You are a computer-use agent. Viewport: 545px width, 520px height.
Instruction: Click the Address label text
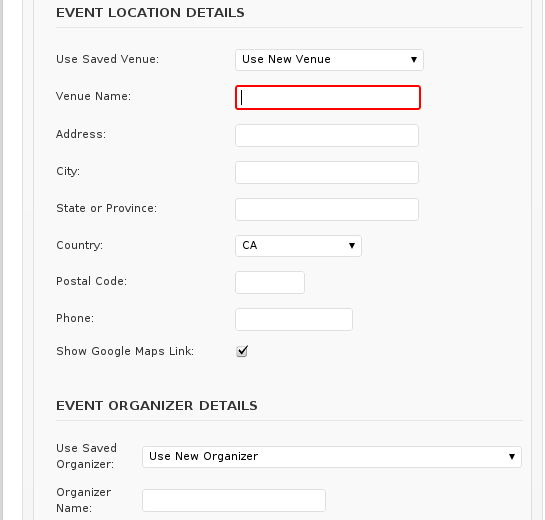coord(81,134)
